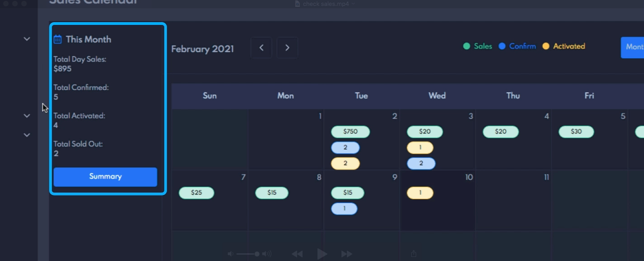This screenshot has height=261, width=644.
Task: Open the yellow activated pill on February 3
Action: coord(420,147)
